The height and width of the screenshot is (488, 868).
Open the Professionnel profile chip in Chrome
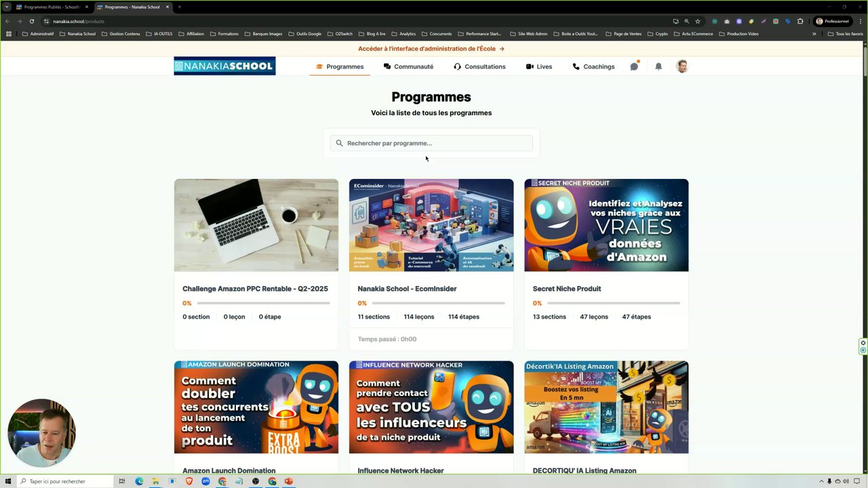[832, 21]
